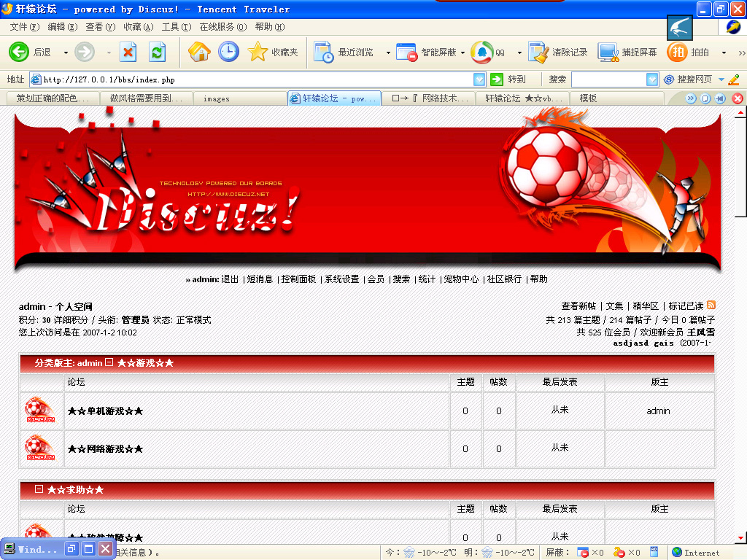Collapse the ★☆游戏☆★ category
This screenshot has width=747, height=560.
[109, 362]
